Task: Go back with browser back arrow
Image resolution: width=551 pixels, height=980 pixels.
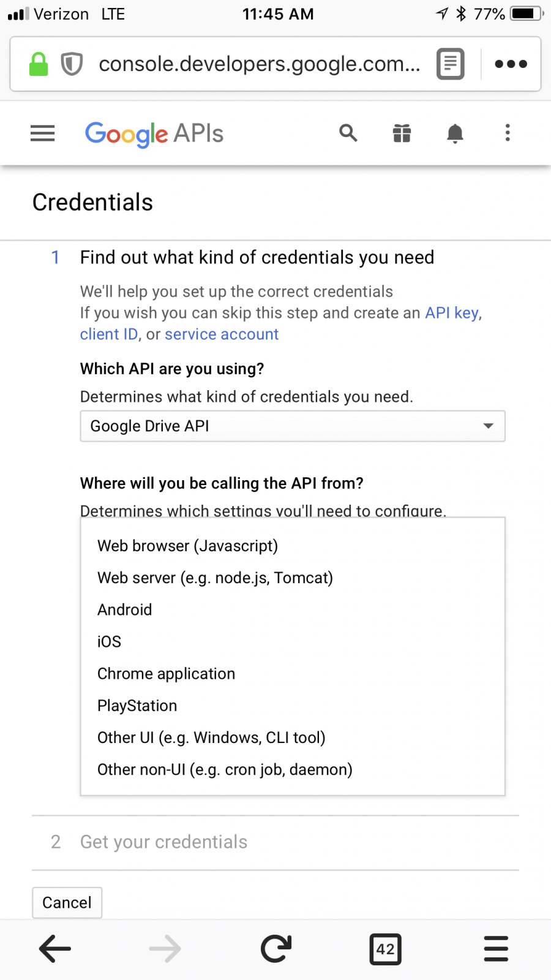Action: (x=55, y=949)
